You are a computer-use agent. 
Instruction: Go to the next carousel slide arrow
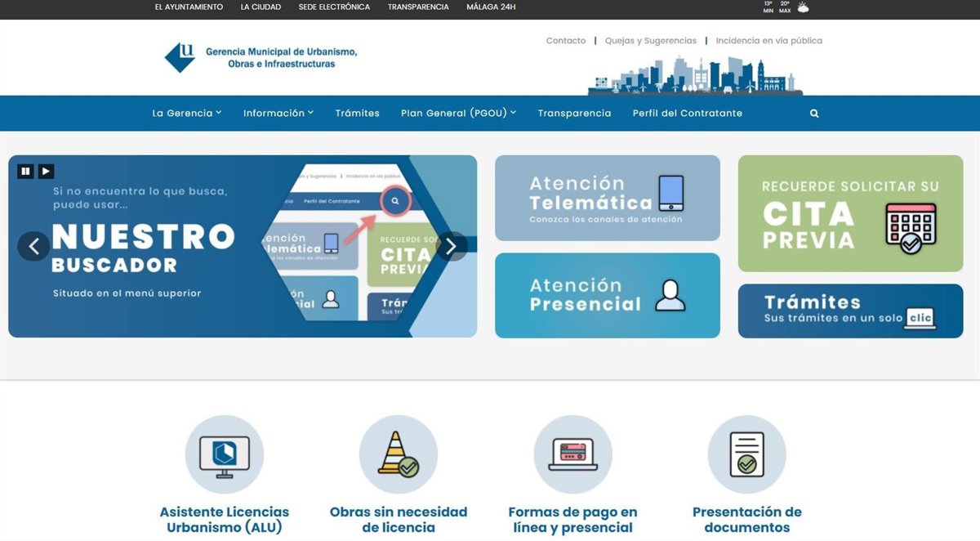[451, 246]
